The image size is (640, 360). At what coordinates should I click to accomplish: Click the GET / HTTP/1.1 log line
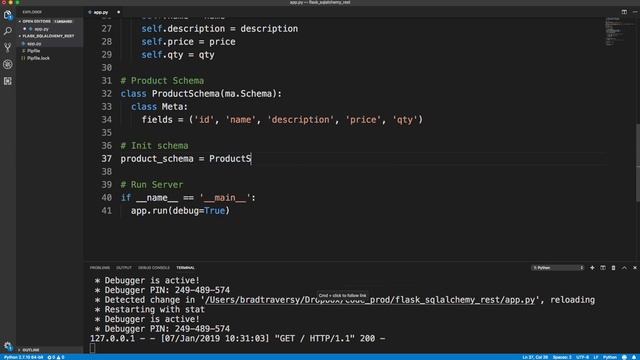click(x=238, y=338)
